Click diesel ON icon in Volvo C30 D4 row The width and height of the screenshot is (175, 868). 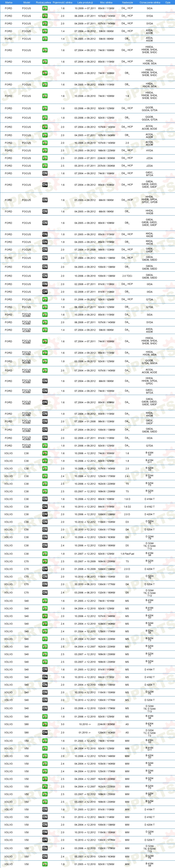pos(45,529)
